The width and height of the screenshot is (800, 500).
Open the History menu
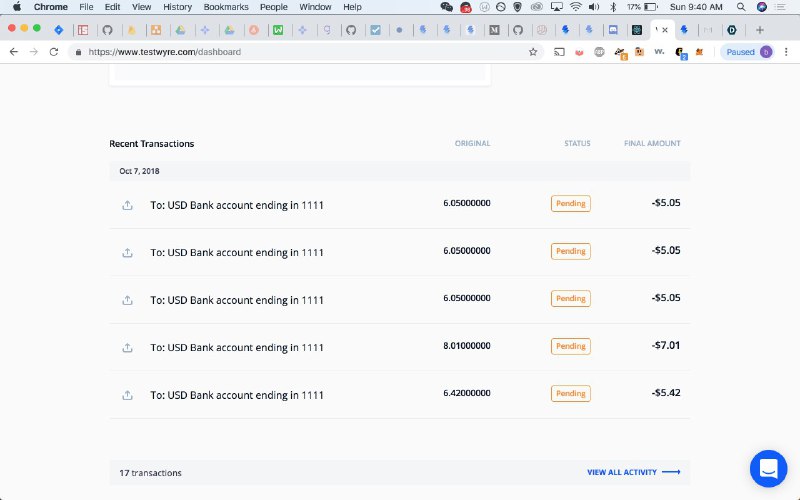[x=178, y=7]
